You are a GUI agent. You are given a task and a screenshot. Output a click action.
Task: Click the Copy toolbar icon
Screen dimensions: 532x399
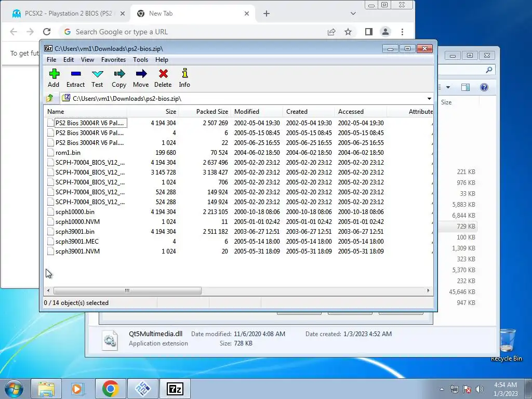[119, 78]
